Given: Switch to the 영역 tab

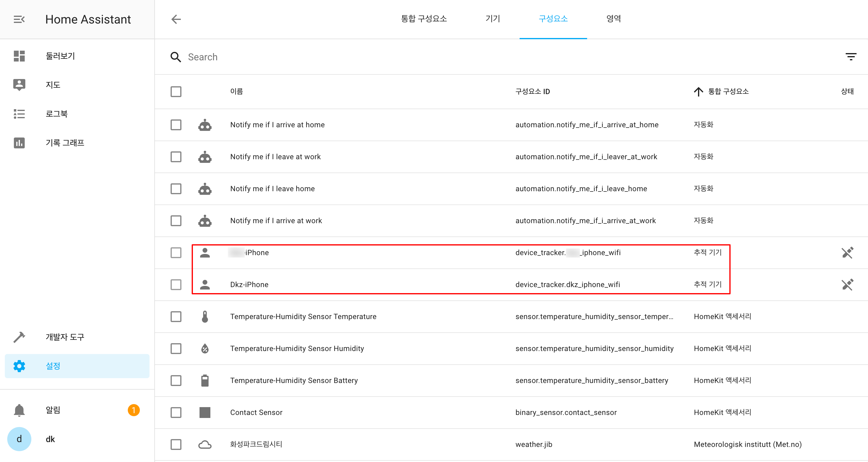Looking at the screenshot, I should pos(613,19).
